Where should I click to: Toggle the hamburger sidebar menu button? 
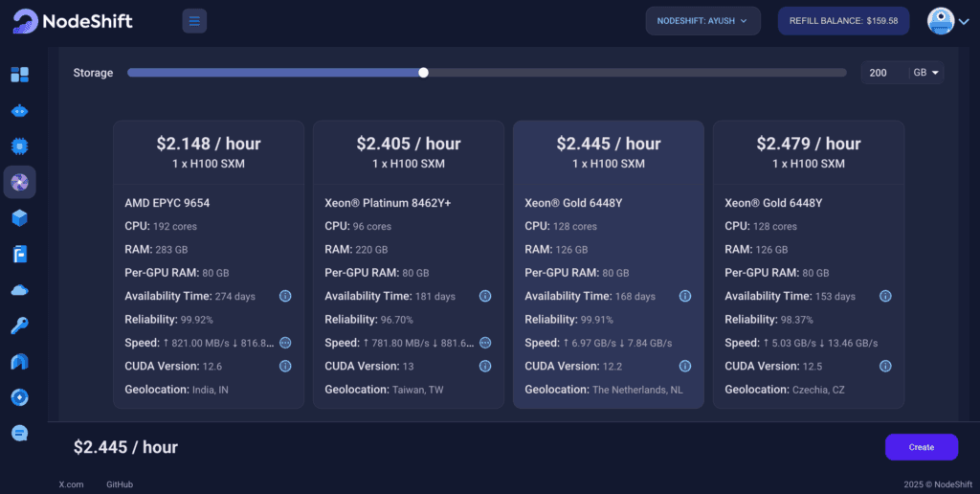coord(194,20)
